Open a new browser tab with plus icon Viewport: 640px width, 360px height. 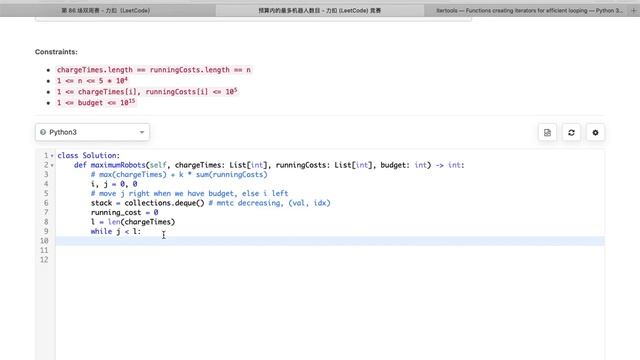click(x=633, y=11)
